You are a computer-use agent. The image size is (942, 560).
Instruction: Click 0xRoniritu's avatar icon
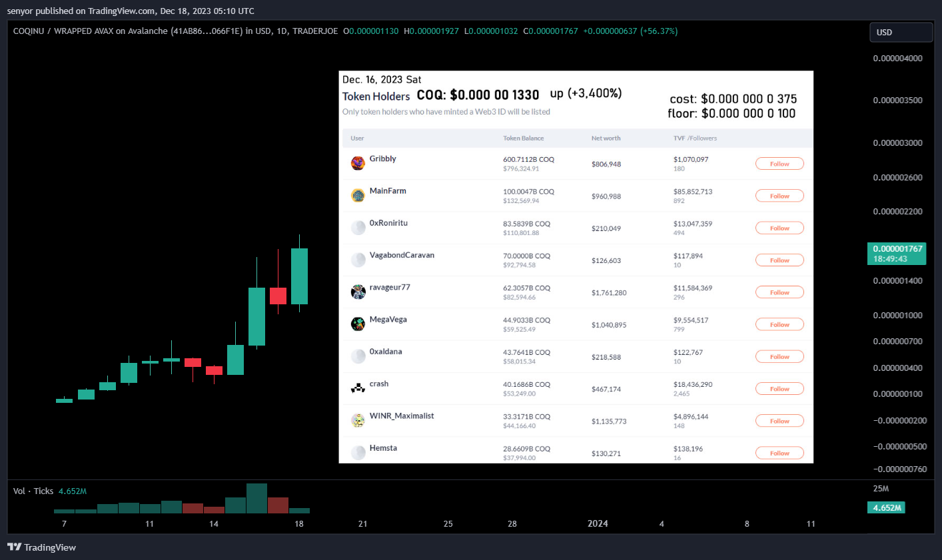(358, 227)
